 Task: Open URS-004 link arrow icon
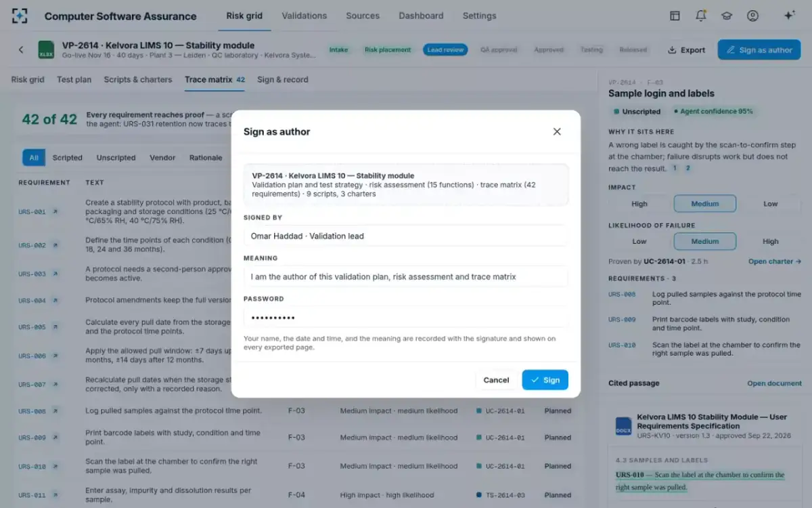[55, 300]
